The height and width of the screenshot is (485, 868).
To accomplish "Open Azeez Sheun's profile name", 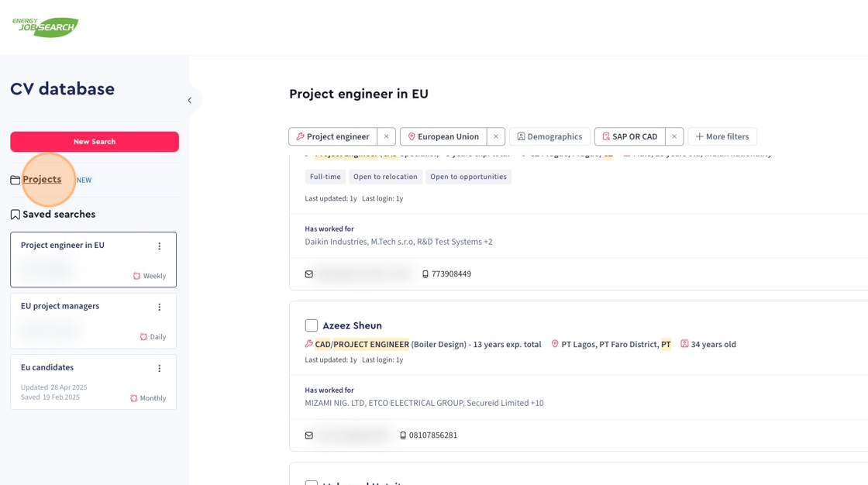I will (352, 325).
